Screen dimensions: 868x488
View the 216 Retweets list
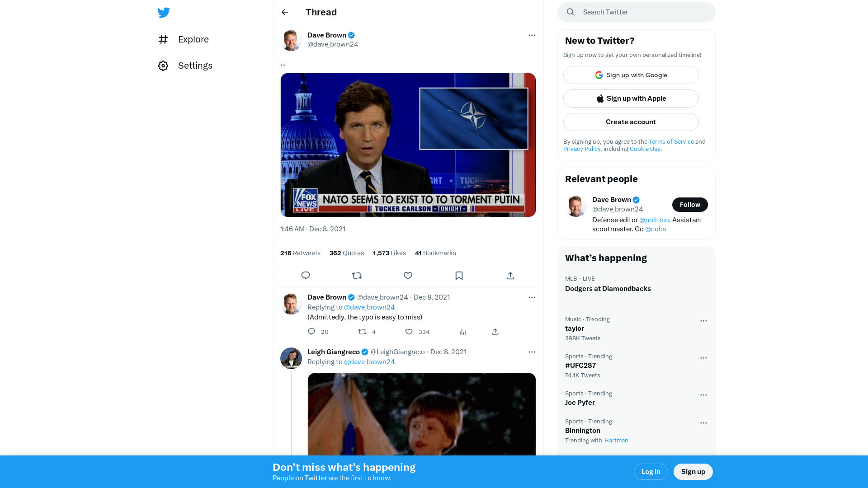point(300,253)
